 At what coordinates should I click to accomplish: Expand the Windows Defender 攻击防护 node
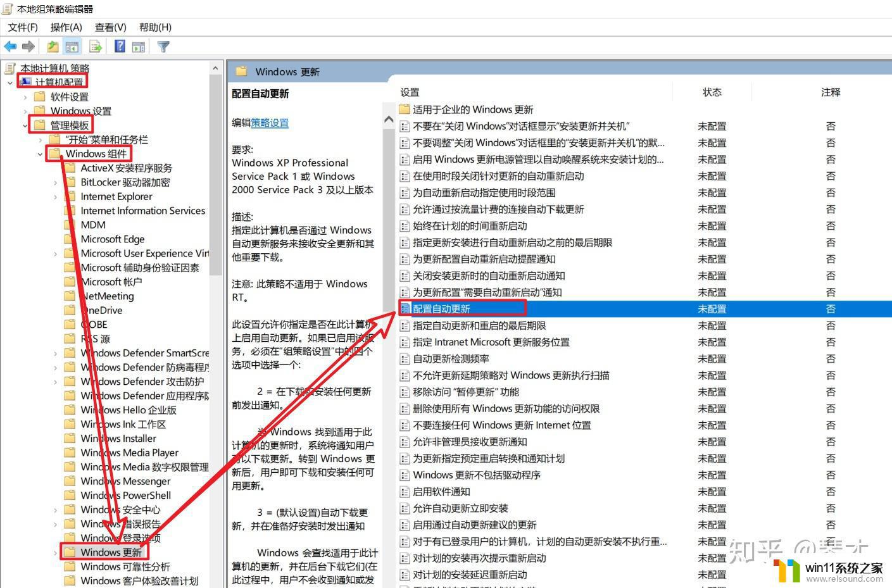[x=56, y=382]
